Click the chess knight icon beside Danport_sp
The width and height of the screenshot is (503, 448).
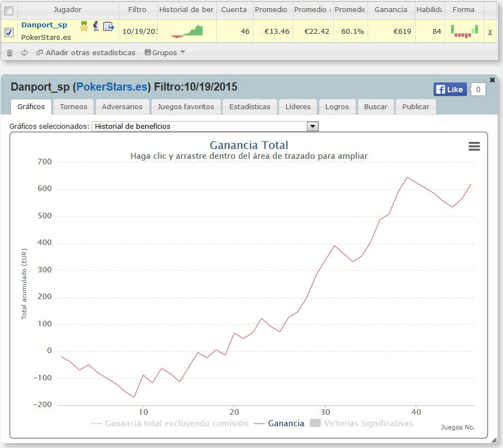96,26
